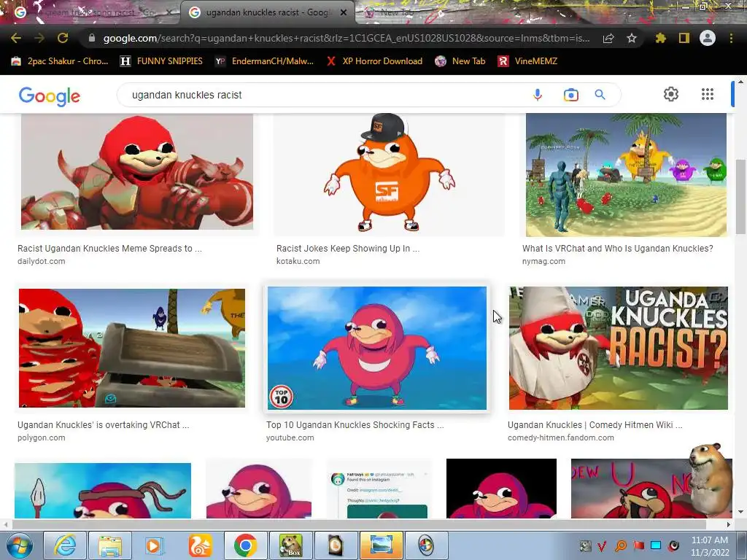Click the horizontal scrollbar right arrow

(x=729, y=524)
